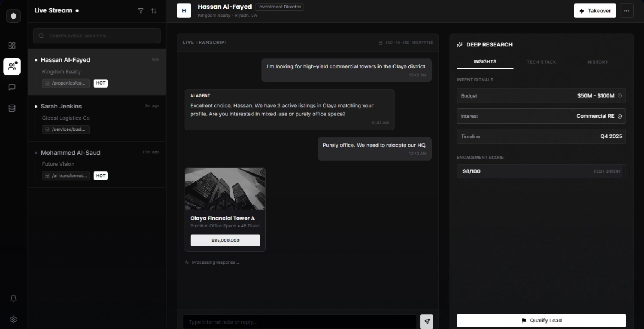Switch to the History tab
The width and height of the screenshot is (644, 329).
(x=597, y=62)
